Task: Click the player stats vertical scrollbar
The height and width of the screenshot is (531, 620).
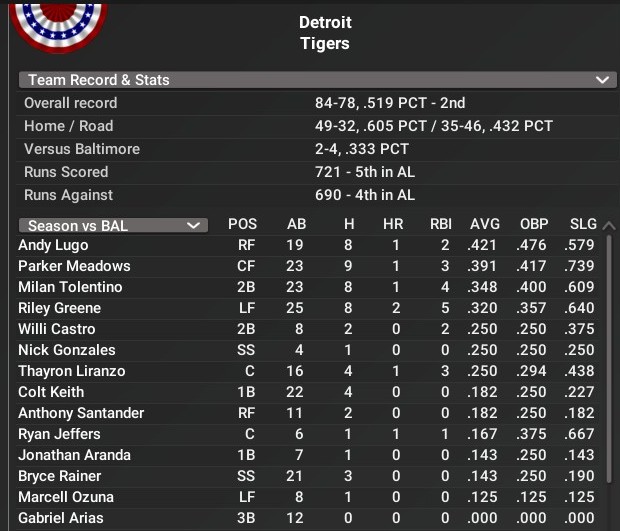Action: pyautogui.click(x=609, y=380)
